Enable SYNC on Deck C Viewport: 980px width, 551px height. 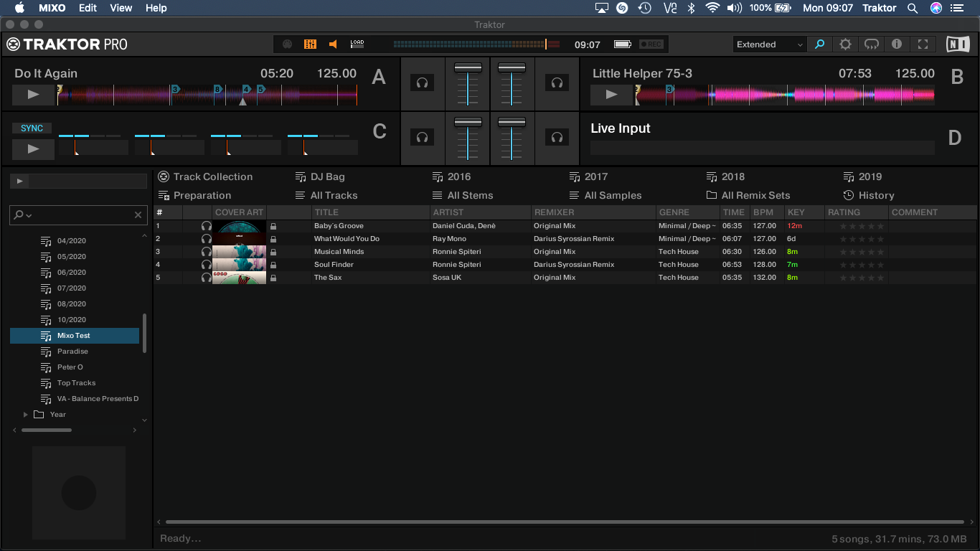click(x=32, y=128)
